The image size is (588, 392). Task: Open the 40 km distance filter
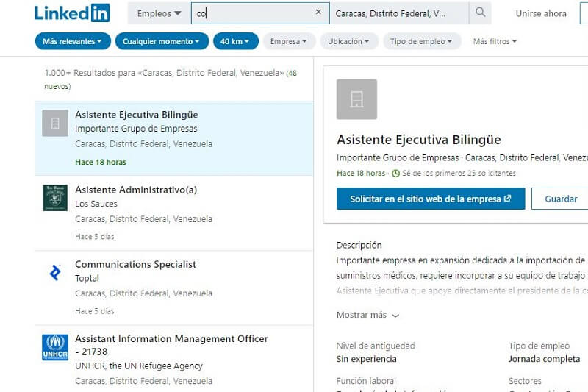point(235,41)
